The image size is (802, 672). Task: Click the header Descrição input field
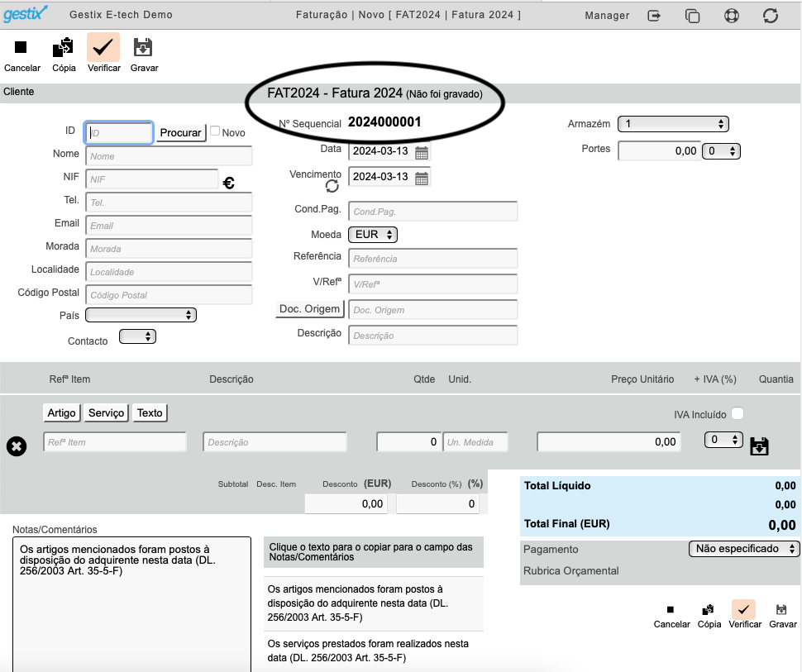point(432,335)
